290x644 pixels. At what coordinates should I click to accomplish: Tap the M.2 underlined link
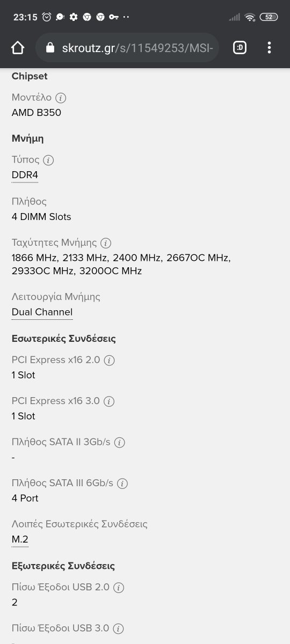point(20,540)
